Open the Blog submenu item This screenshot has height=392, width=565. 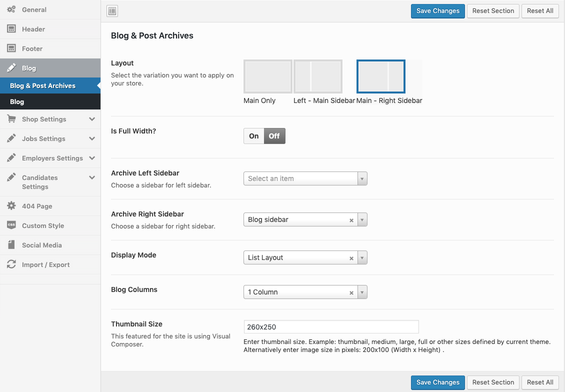17,101
